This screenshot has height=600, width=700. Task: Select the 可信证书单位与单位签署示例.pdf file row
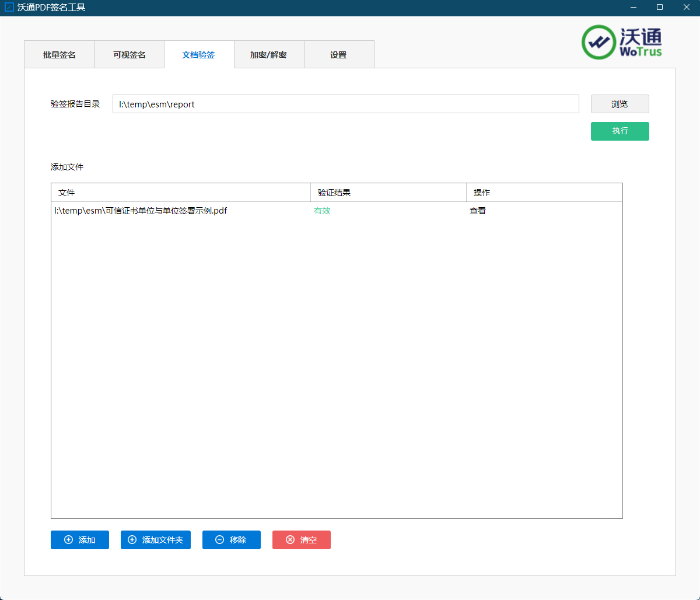pyautogui.click(x=141, y=211)
